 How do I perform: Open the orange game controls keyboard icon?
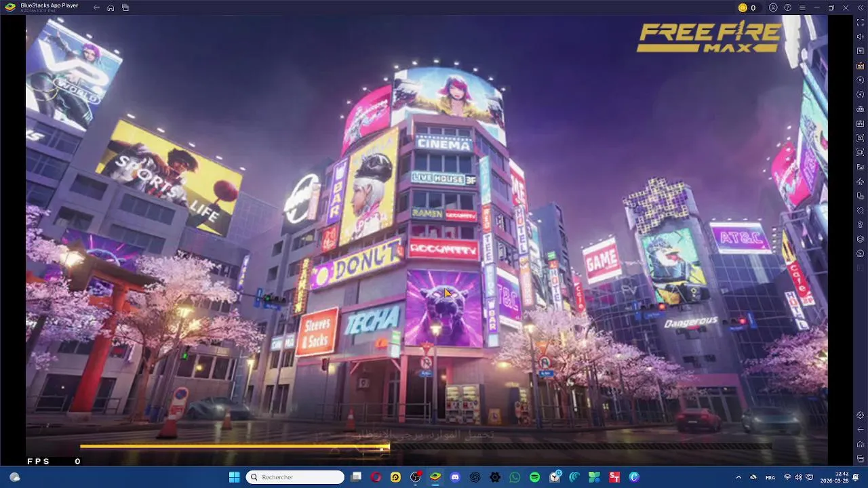point(861,66)
